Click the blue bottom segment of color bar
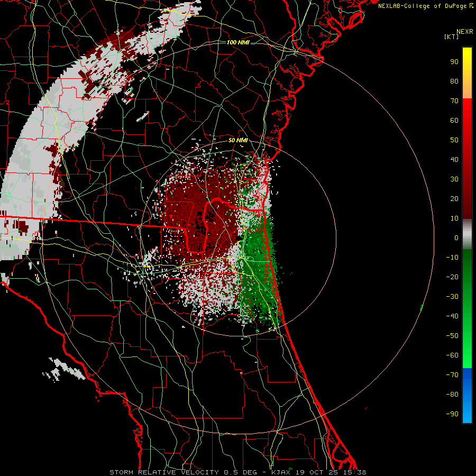Screen dimensions: 476x476 pyautogui.click(x=467, y=396)
